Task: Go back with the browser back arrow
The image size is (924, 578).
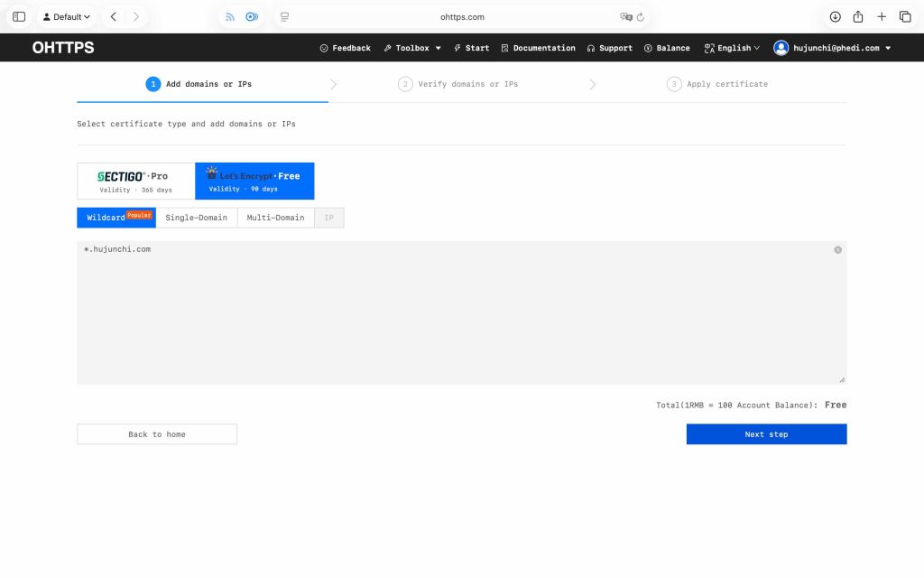Action: coord(114,16)
